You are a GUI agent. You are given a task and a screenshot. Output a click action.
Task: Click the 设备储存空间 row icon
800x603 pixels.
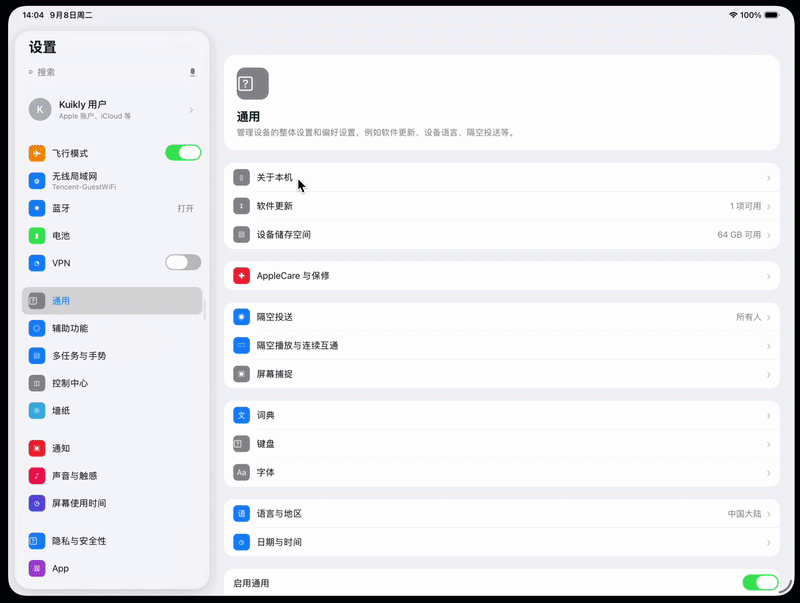(241, 235)
